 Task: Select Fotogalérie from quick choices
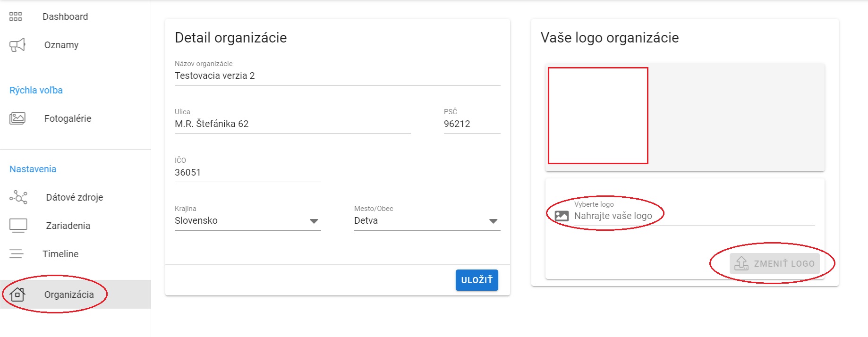[68, 118]
